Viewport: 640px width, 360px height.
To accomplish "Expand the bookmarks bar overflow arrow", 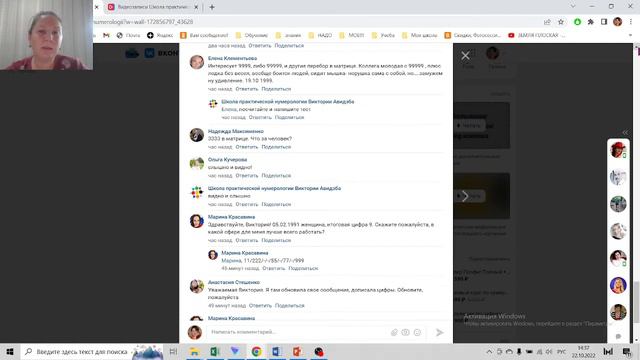I will pyautogui.click(x=631, y=36).
